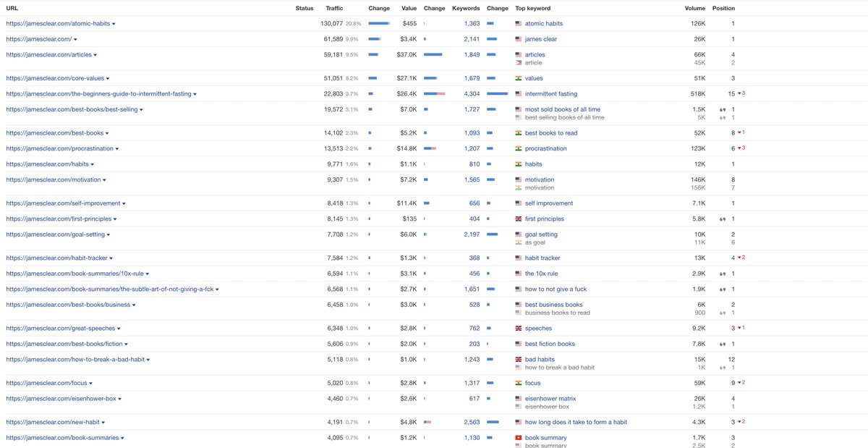This screenshot has width=868, height=448.
Task: Click SERP feature quote icon for 'how to break a bad habit'
Action: [722, 368]
